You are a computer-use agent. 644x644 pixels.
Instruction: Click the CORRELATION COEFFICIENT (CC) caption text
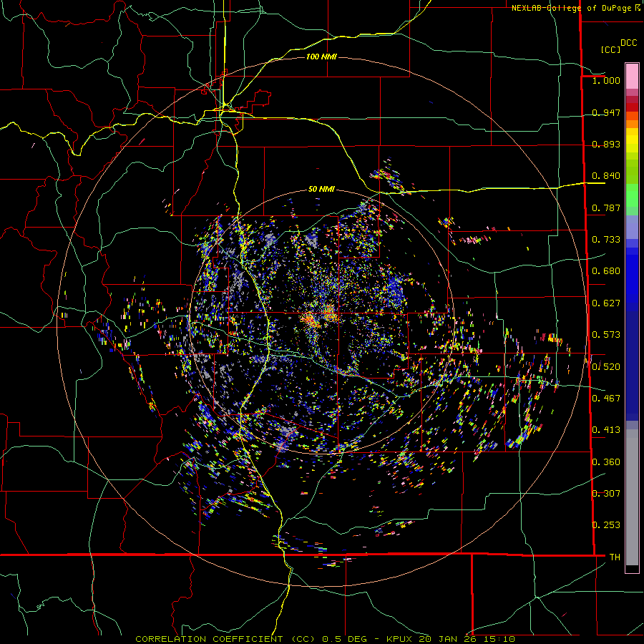click(x=225, y=639)
